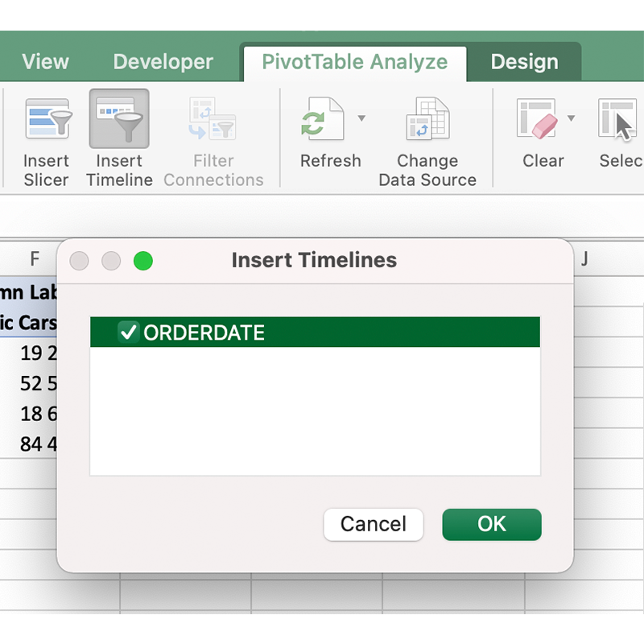Click the Clear eraser icon
Image resolution: width=644 pixels, height=644 pixels.
click(536, 121)
